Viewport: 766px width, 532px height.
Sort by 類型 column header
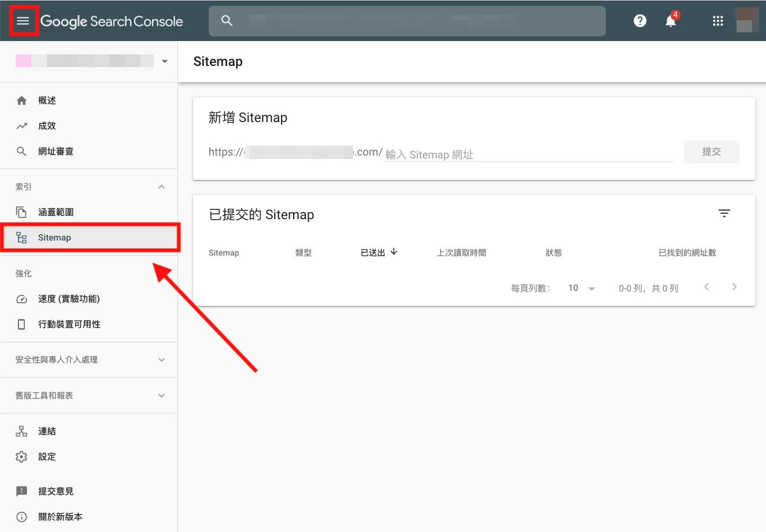[304, 253]
